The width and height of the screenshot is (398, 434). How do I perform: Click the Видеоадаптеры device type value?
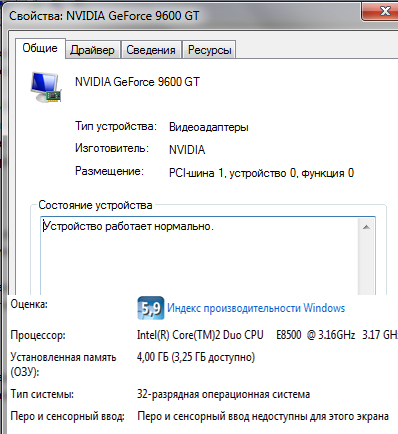tap(209, 127)
